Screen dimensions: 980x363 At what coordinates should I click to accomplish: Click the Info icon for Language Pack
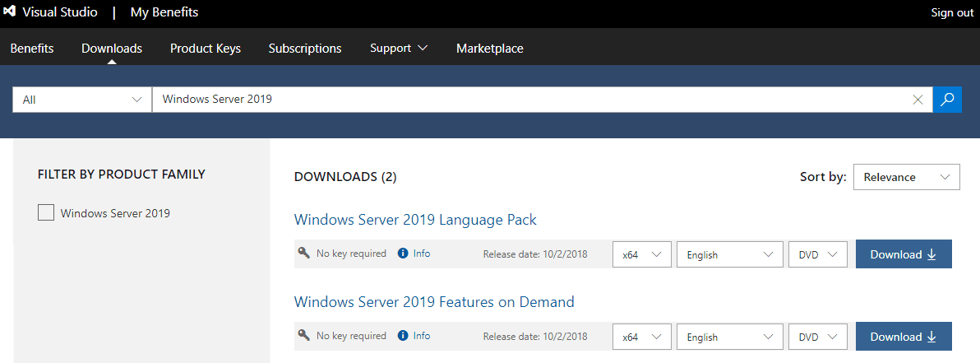pos(403,254)
